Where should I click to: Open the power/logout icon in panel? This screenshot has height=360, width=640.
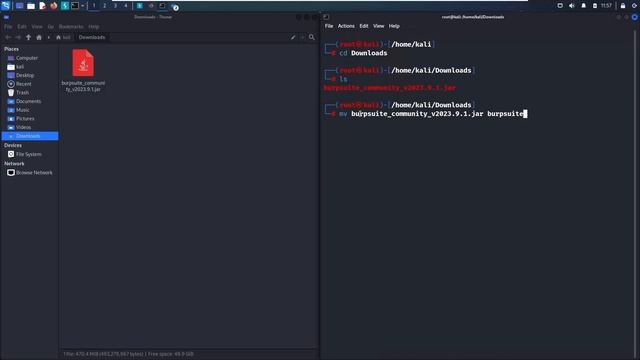coord(634,6)
